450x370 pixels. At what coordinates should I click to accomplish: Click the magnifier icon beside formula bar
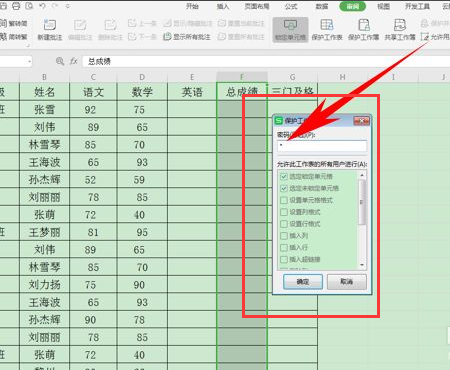tap(60, 61)
